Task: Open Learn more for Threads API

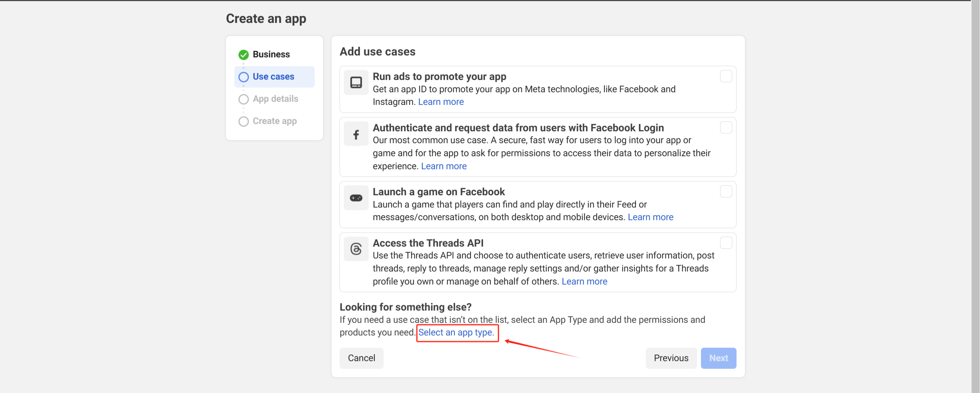Action: pos(584,282)
